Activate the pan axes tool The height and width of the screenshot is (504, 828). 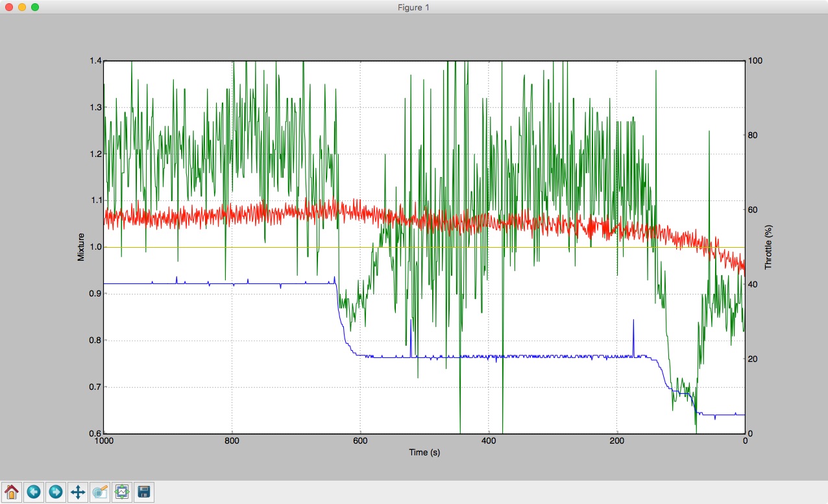(x=78, y=492)
